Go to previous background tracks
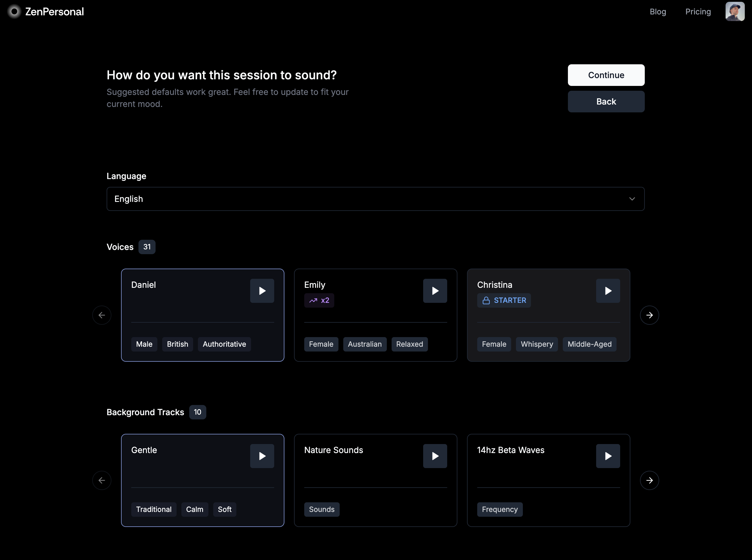Viewport: 752px width, 560px height. [102, 480]
